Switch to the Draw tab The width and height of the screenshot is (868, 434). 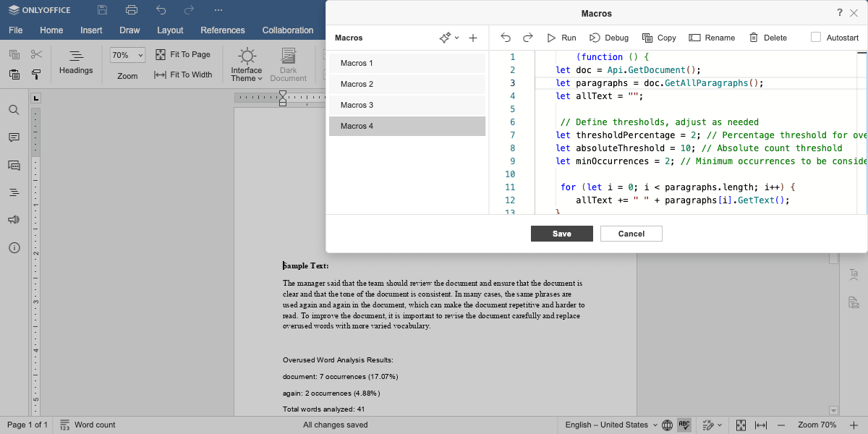coord(129,30)
